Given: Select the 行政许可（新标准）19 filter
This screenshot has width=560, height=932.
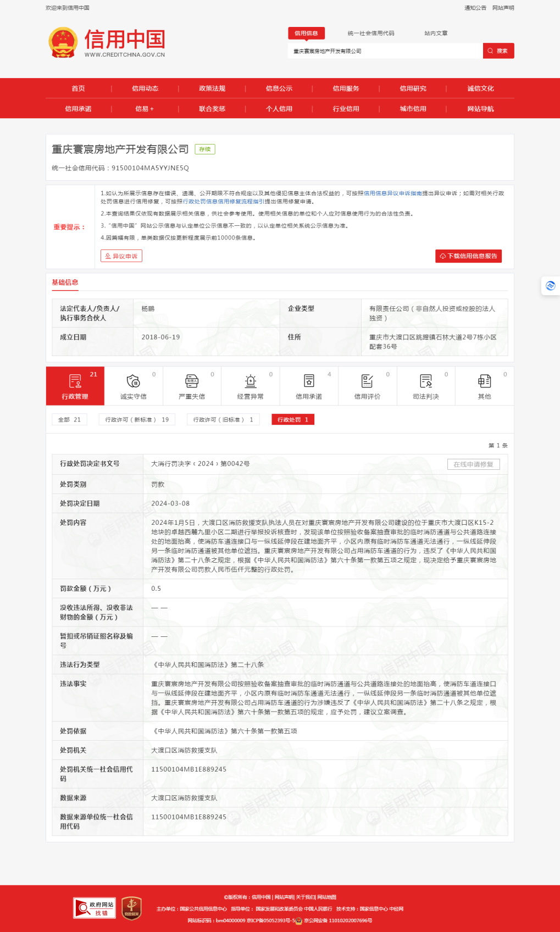Looking at the screenshot, I should pyautogui.click(x=137, y=420).
